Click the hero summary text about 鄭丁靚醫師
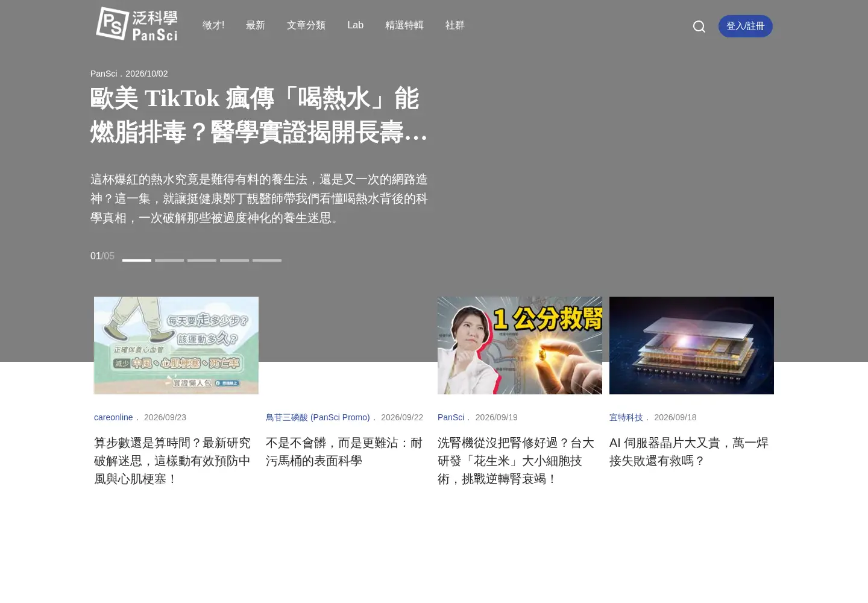The image size is (868, 603). (x=259, y=198)
